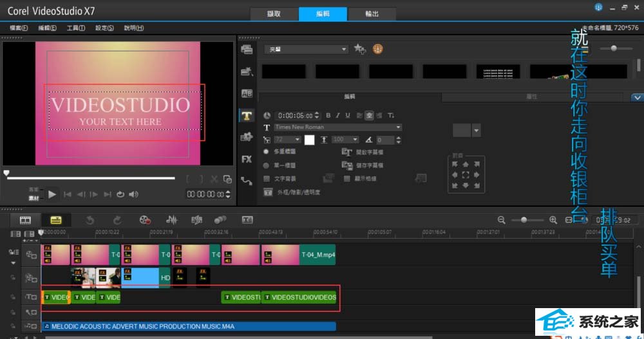The image size is (644, 339).
Task: Open the Subtitle Editor icon
Action: 247,220
